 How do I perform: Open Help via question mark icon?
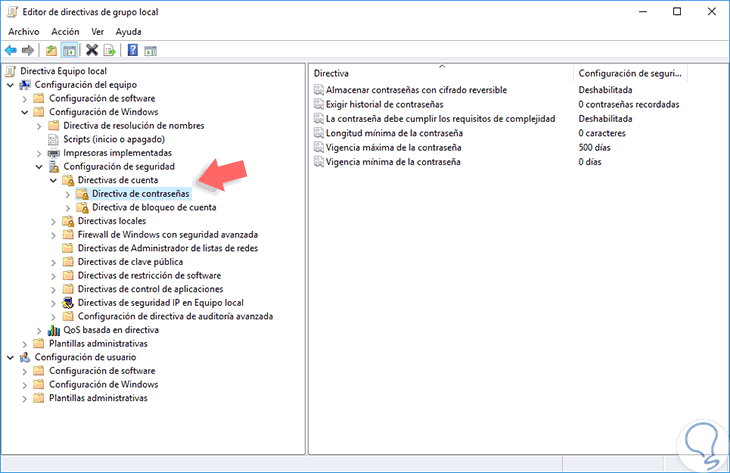133,50
